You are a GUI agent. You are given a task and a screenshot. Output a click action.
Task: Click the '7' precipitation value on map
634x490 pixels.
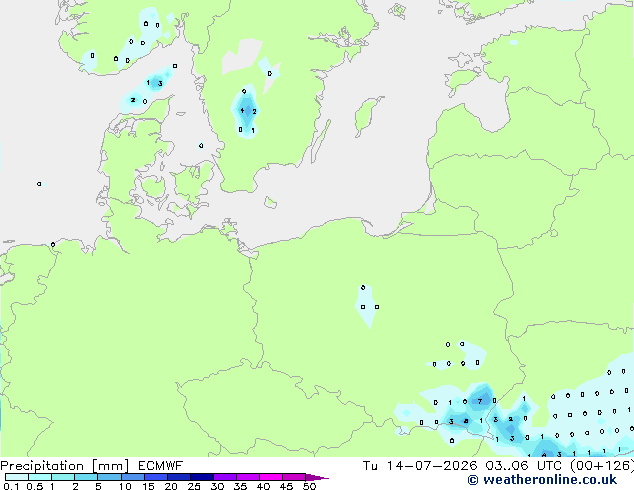480,401
